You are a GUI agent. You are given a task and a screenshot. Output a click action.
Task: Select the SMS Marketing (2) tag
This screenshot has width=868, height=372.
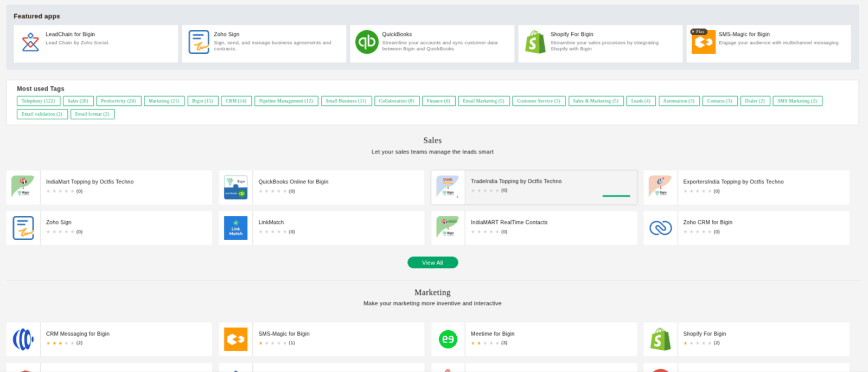[797, 101]
